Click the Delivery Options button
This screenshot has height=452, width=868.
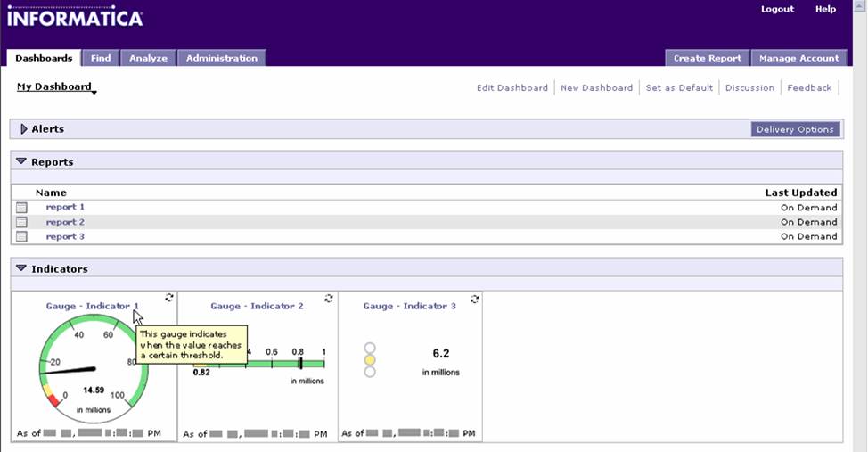795,129
